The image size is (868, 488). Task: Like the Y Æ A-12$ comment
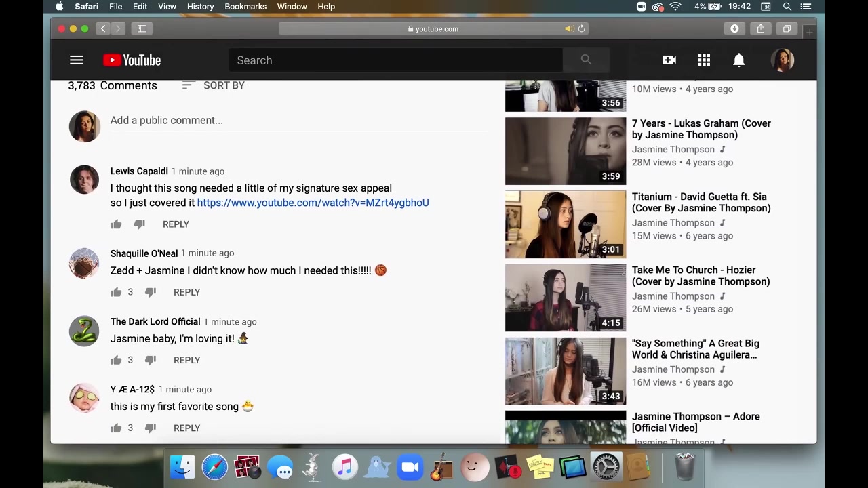pos(116,428)
